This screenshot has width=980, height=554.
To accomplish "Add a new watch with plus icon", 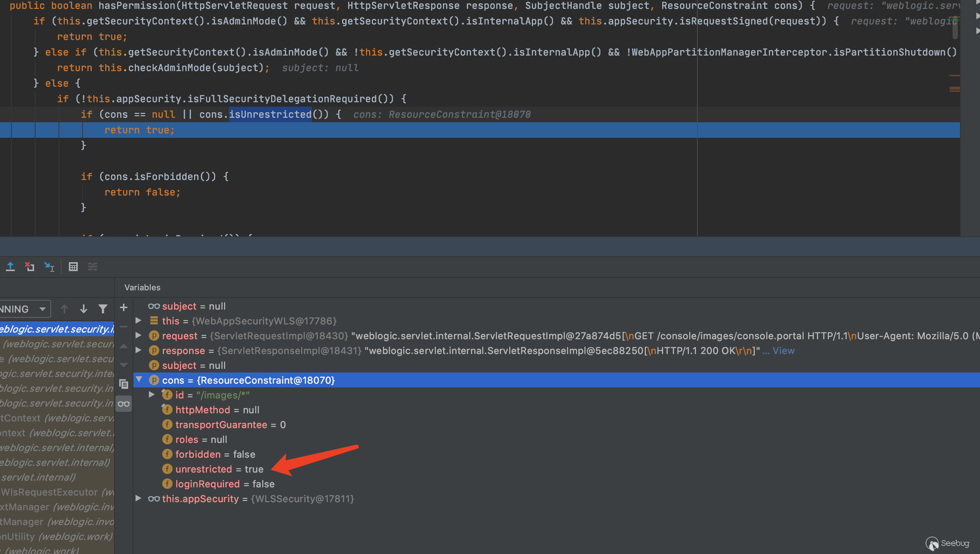I will [x=124, y=307].
